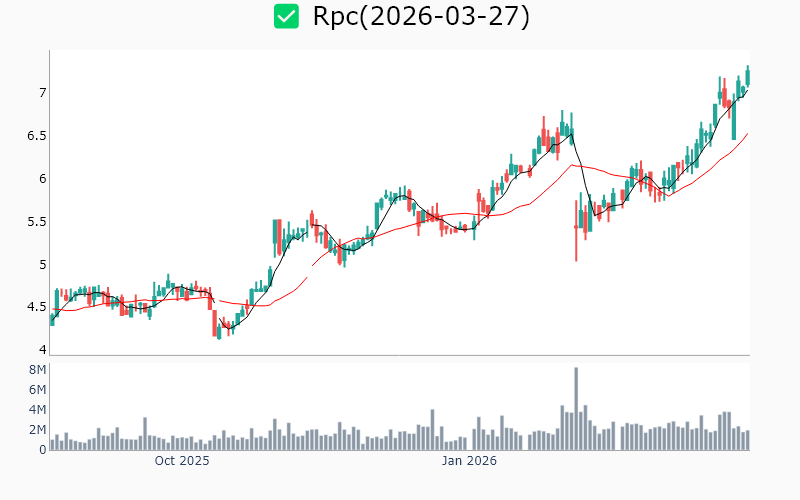Click the lowest green candle in October near 4.2
Screen dimensions: 800x500
pyautogui.click(x=219, y=331)
